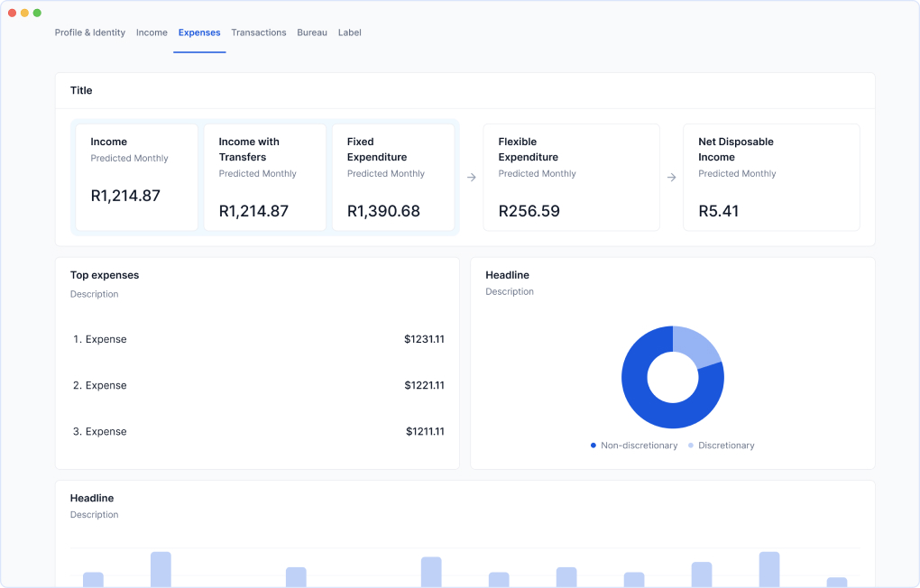Image resolution: width=920 pixels, height=588 pixels.
Task: Click the arrow after Fixed Expenditure card
Action: point(471,178)
